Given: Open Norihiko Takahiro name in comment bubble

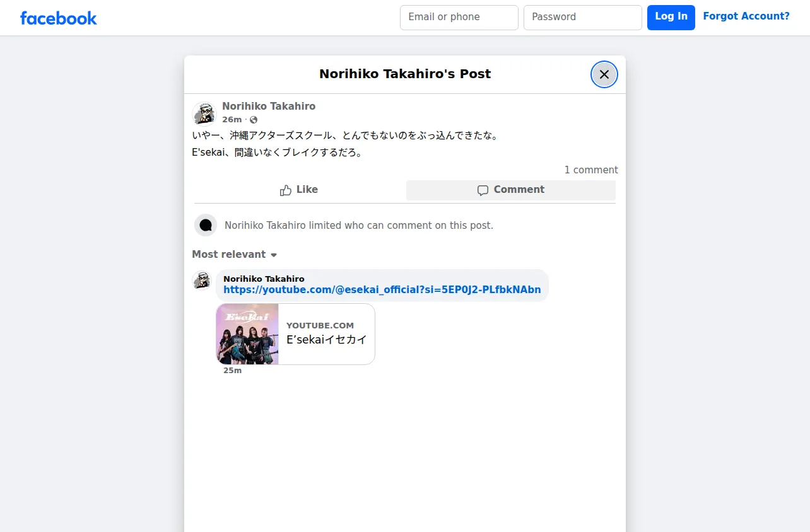Looking at the screenshot, I should click(x=264, y=279).
